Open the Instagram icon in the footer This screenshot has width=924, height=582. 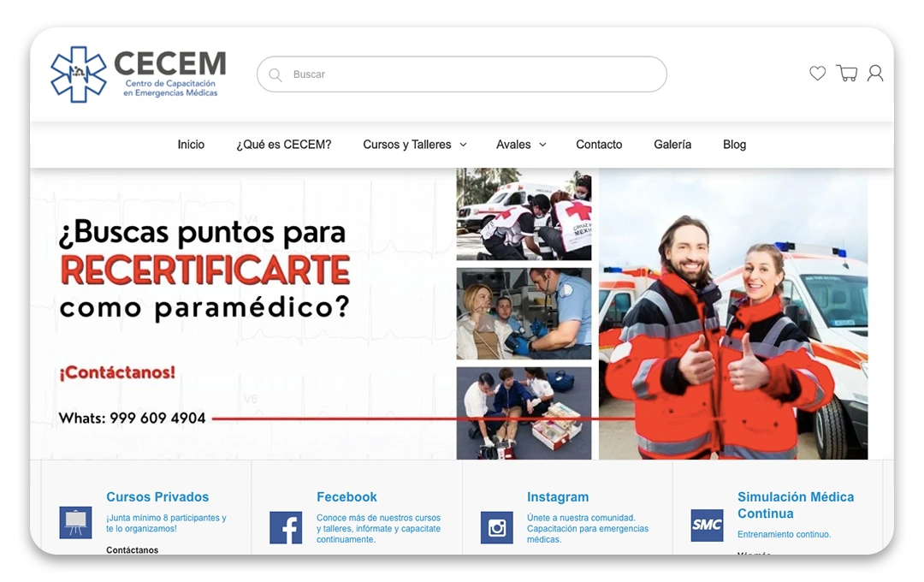click(496, 527)
